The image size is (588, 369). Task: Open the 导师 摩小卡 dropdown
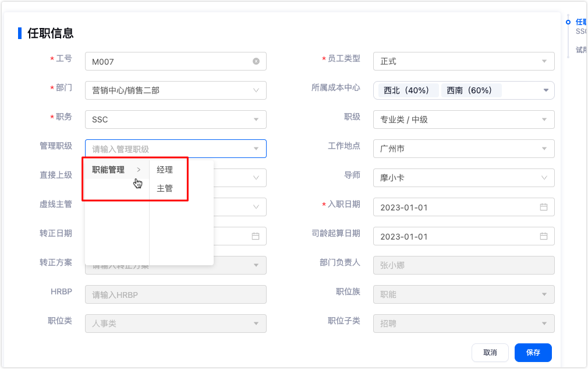(x=544, y=178)
